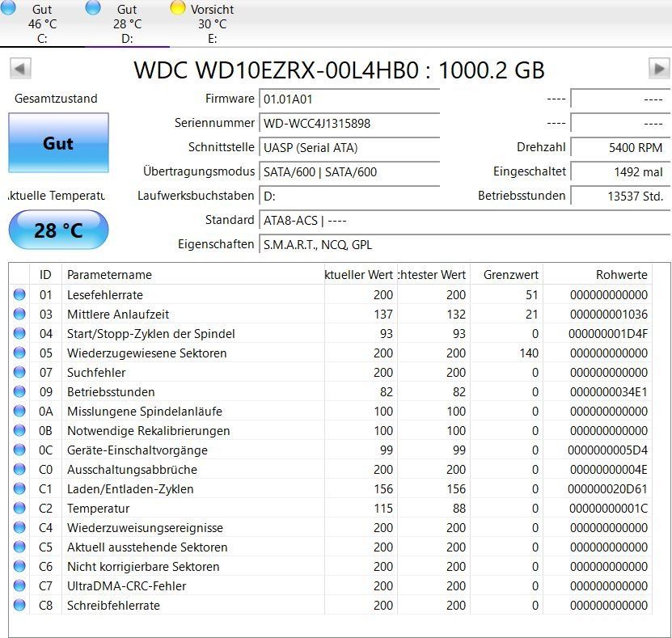Click status orb for Wiederzuweisungsereignisse

(19, 527)
